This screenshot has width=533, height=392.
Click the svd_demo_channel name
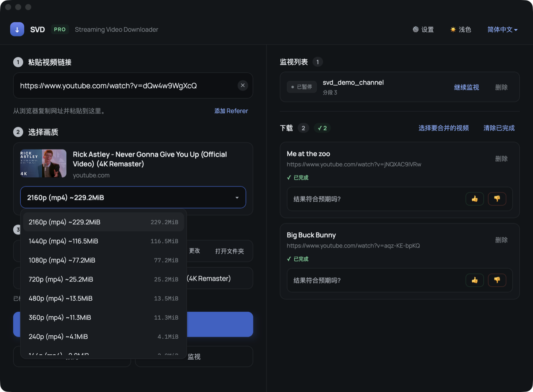pos(353,83)
